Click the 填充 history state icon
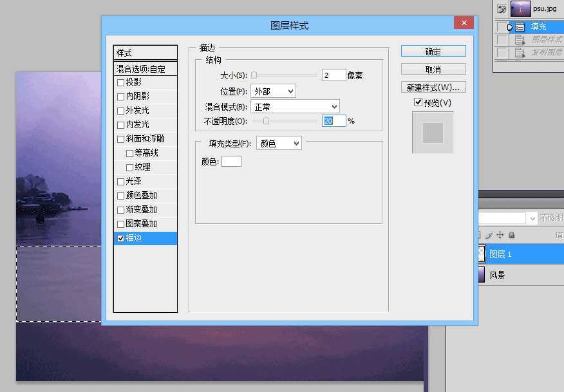This screenshot has width=564, height=392. (x=520, y=26)
